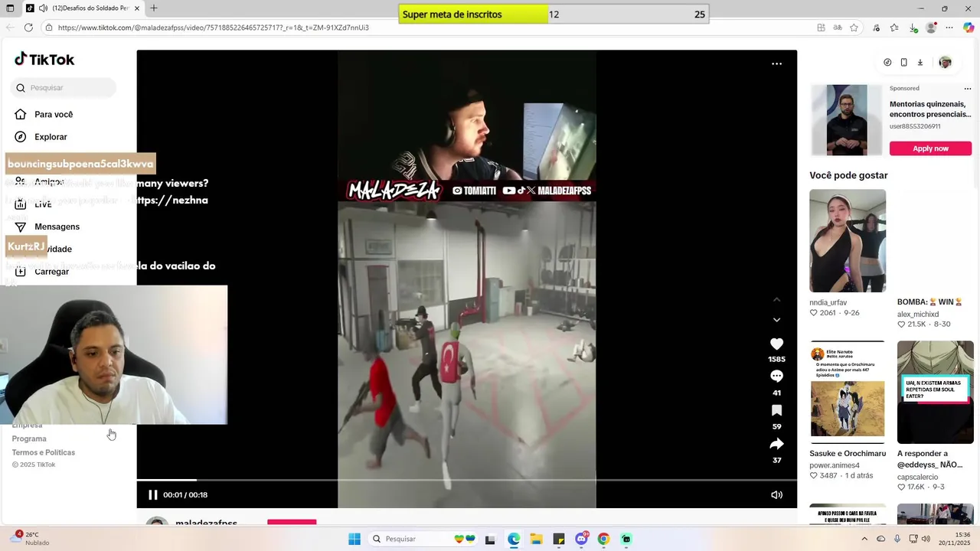Open the Edge favorites list icon

click(894, 28)
